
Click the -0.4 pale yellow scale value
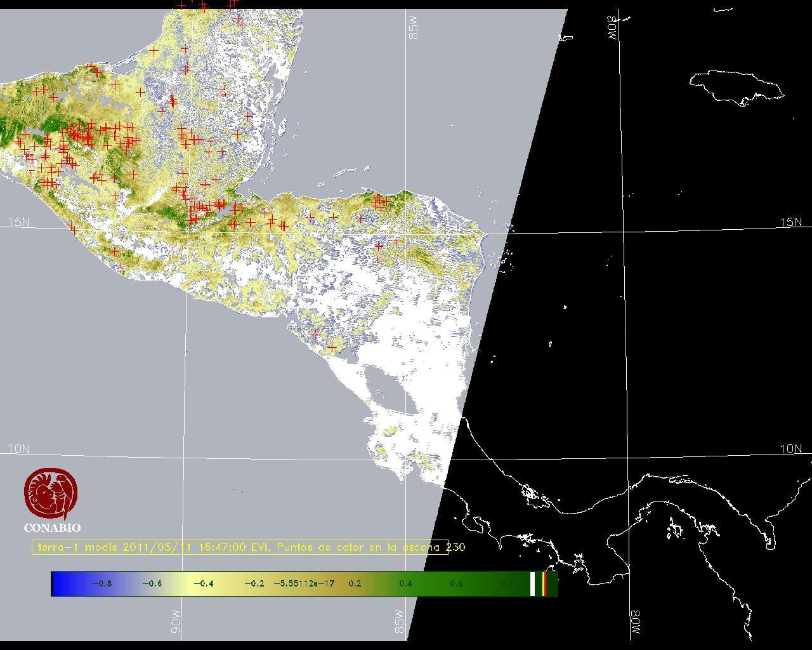click(x=203, y=583)
